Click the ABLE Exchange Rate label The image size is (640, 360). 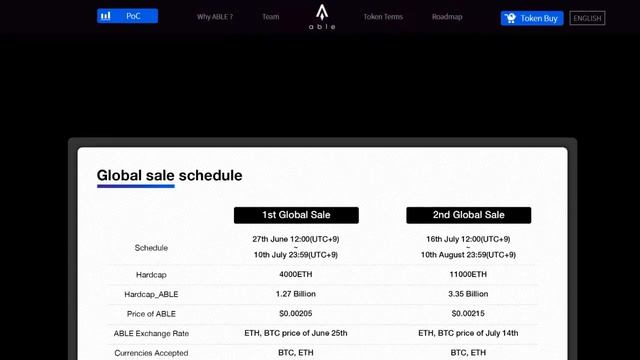(151, 333)
